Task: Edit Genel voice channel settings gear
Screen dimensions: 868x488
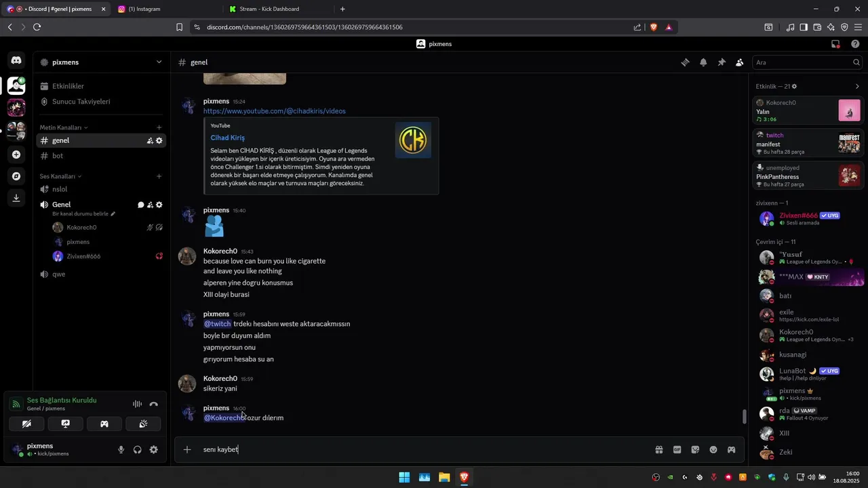Action: (x=159, y=205)
